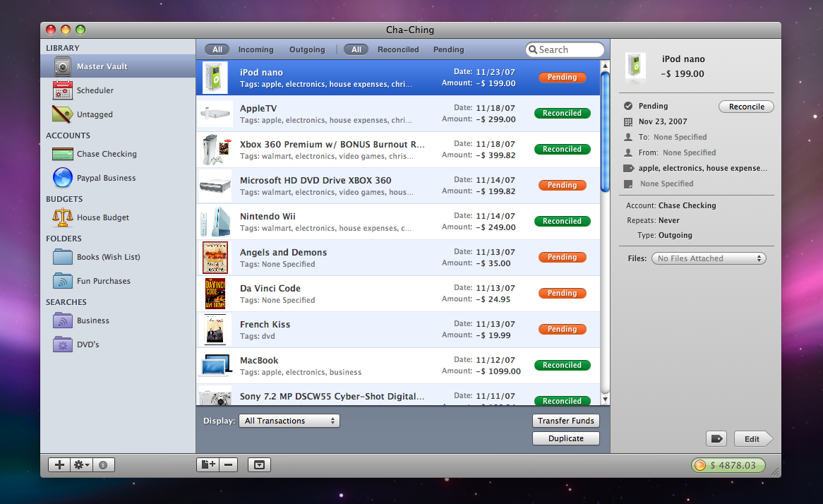Click the tag icon beside Edit

pyautogui.click(x=716, y=438)
